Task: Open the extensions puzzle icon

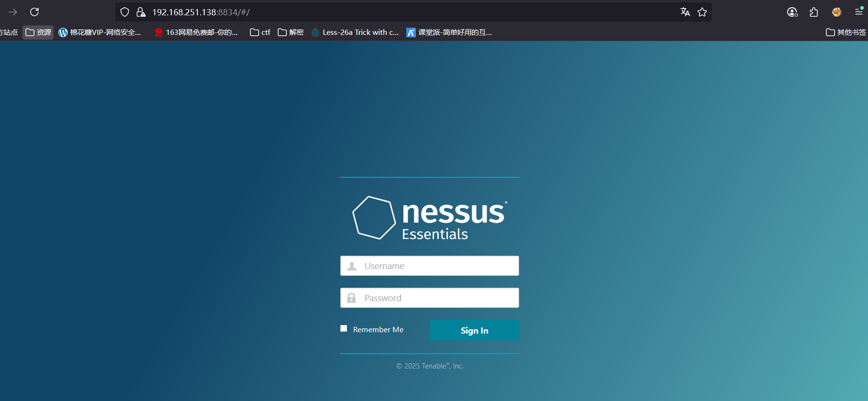Action: click(814, 12)
